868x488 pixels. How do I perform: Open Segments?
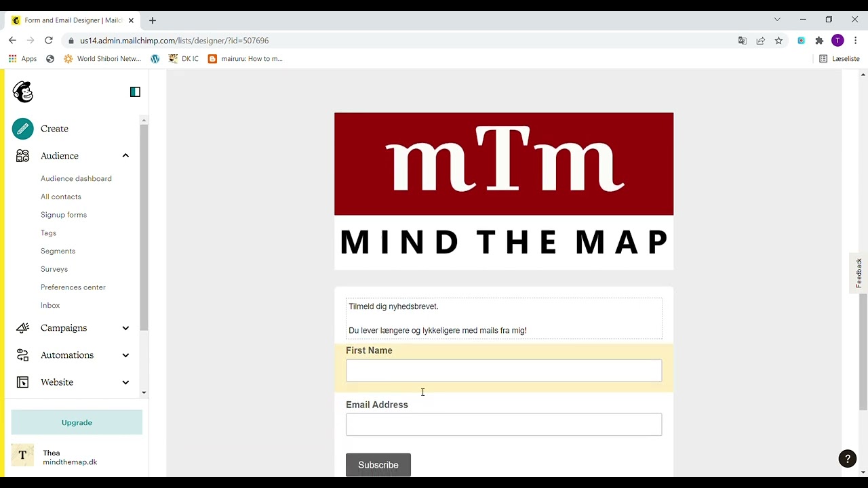coord(58,251)
